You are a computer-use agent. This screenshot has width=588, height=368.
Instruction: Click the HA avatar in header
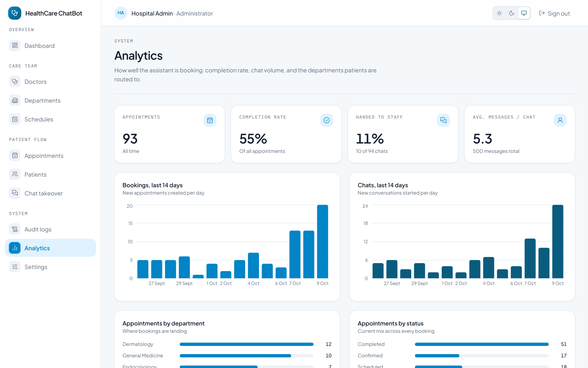pos(121,13)
